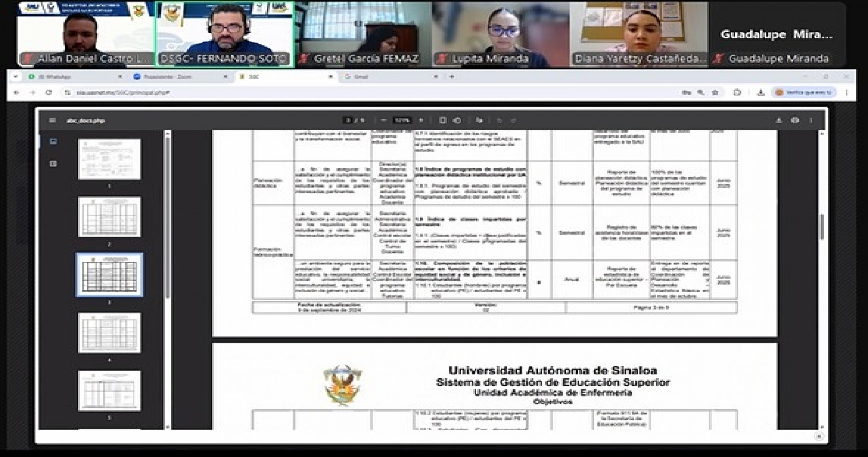868x457 pixels.
Task: Switch PDF sidebar to document outline view
Action: click(x=54, y=164)
